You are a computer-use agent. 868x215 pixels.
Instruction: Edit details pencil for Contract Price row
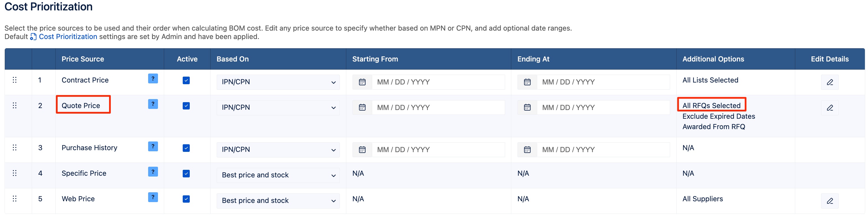[x=829, y=82]
